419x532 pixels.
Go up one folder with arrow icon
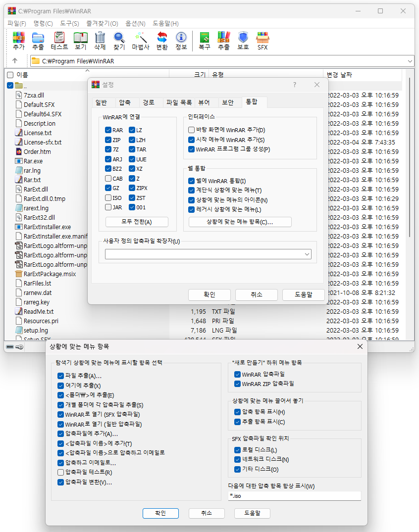coord(14,61)
